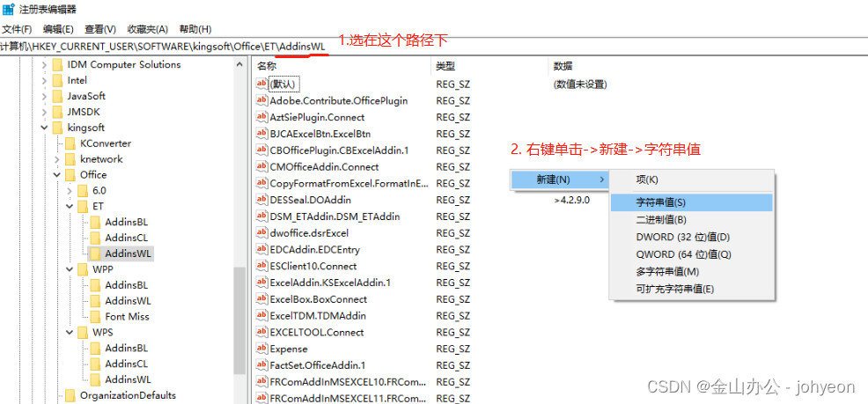Choose 多字符串值(M) from the submenu
This screenshot has width=868, height=404.
(691, 272)
